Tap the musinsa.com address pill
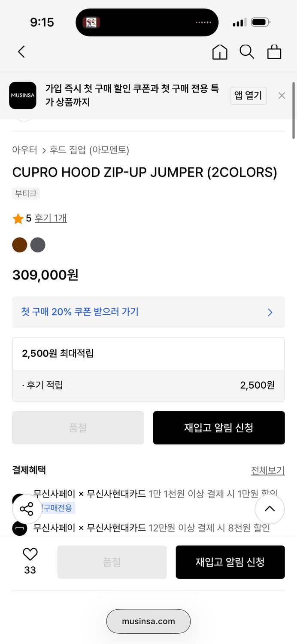Image resolution: width=297 pixels, height=644 pixels. click(148, 621)
